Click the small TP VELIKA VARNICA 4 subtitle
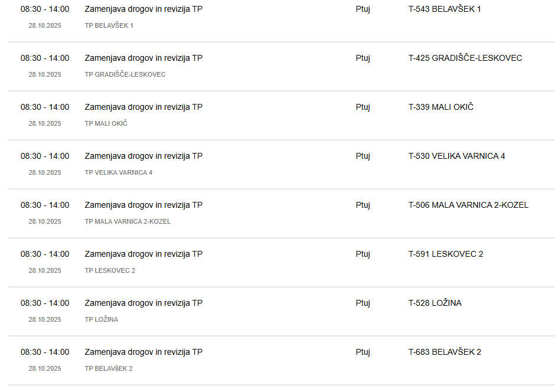Viewport: 555px width, 392px height. 119,172
